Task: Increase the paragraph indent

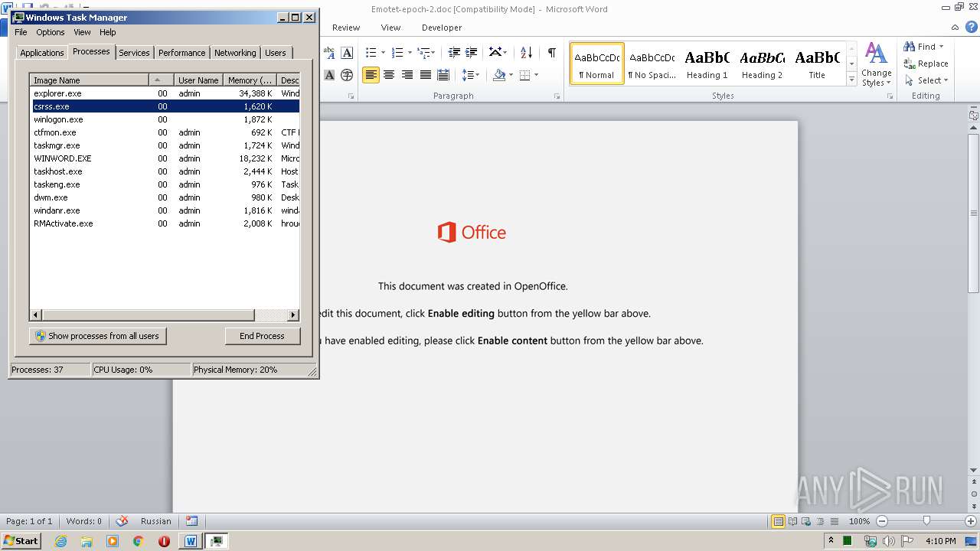Action: pos(473,52)
